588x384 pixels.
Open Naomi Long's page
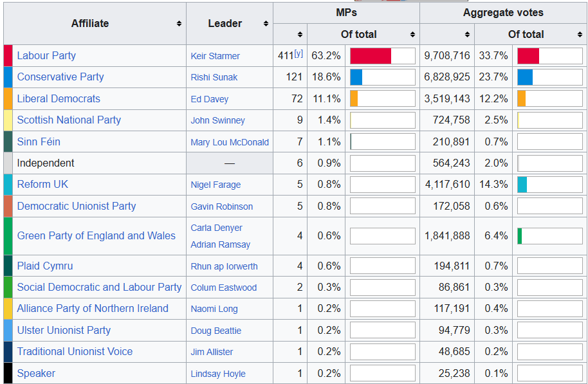point(214,309)
